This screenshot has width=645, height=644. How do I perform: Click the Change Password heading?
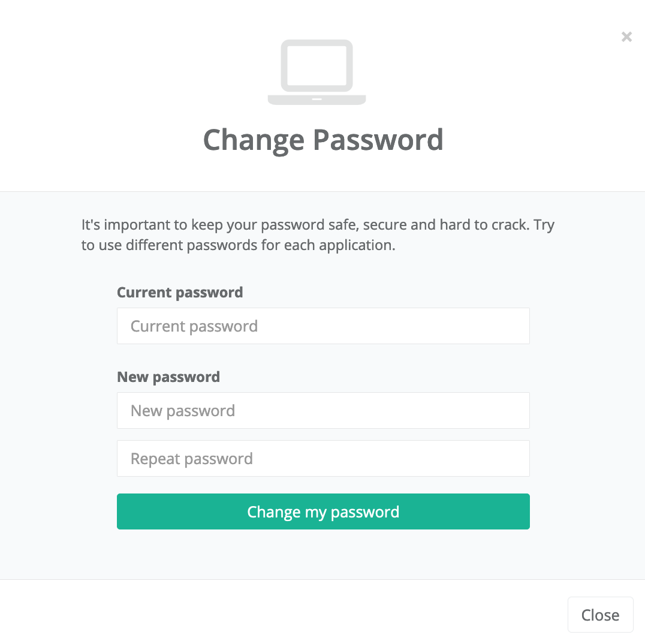coord(323,140)
